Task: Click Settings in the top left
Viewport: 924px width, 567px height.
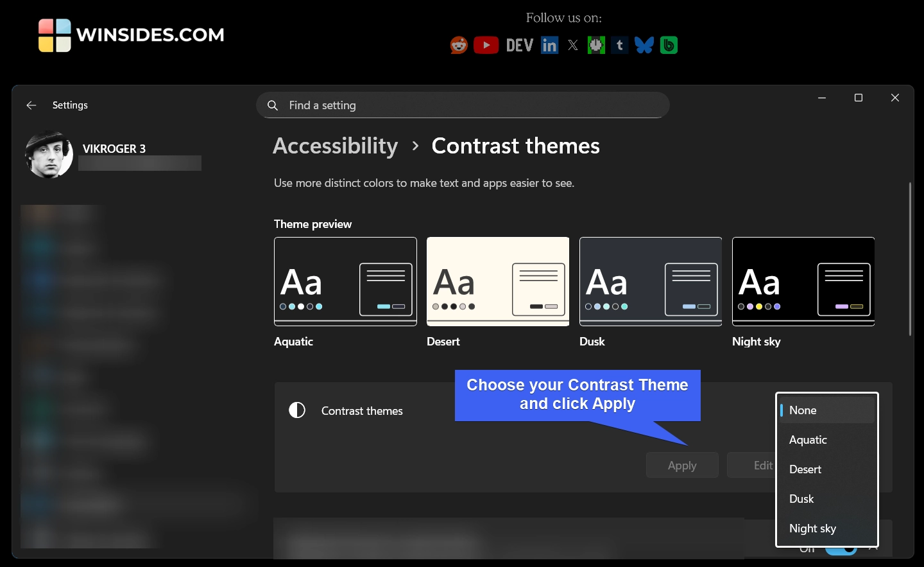Action: click(70, 105)
